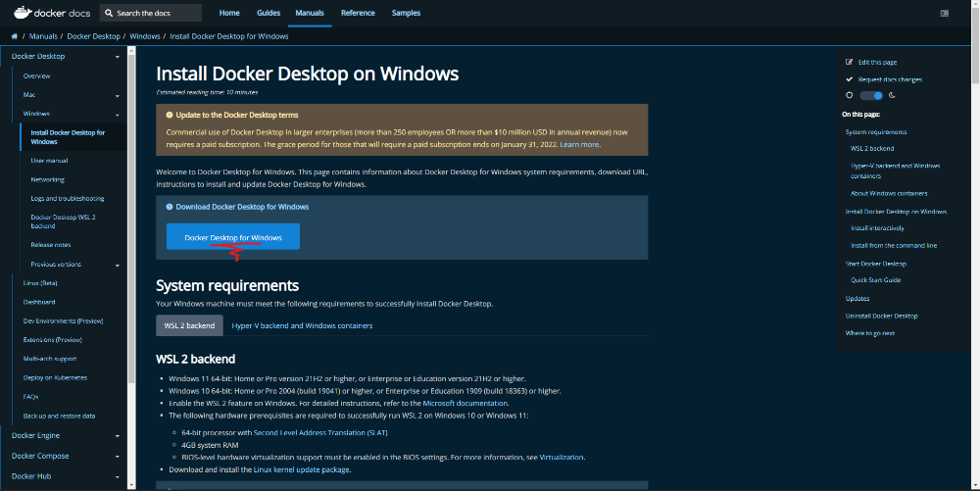
Task: Expand the Docker Hub section arrow
Action: click(117, 476)
